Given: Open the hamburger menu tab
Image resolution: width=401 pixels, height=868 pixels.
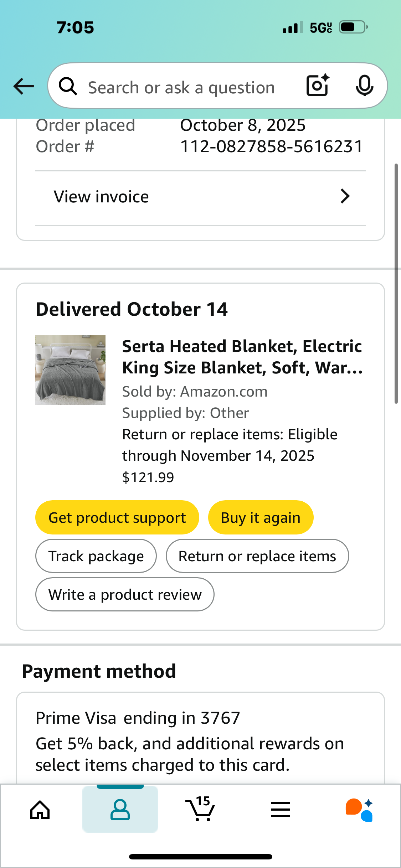Looking at the screenshot, I should [281, 810].
